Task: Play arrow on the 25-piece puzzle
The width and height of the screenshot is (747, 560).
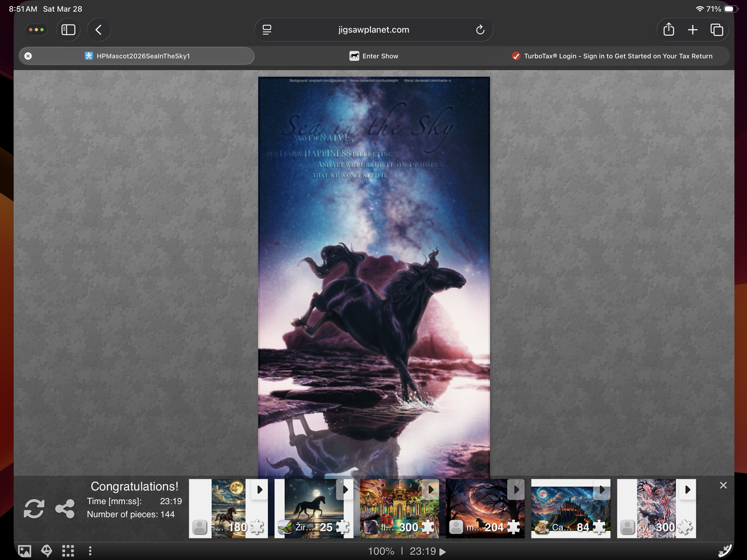Action: coord(345,489)
